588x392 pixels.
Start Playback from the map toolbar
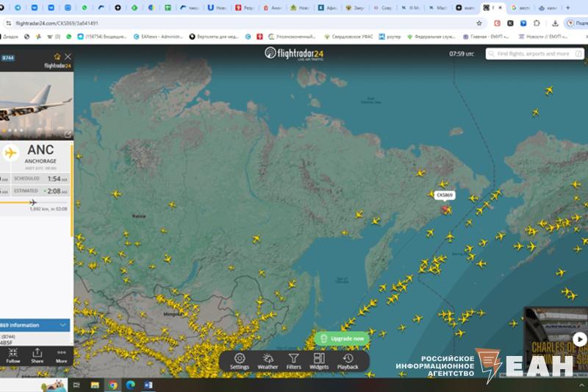pos(348,360)
